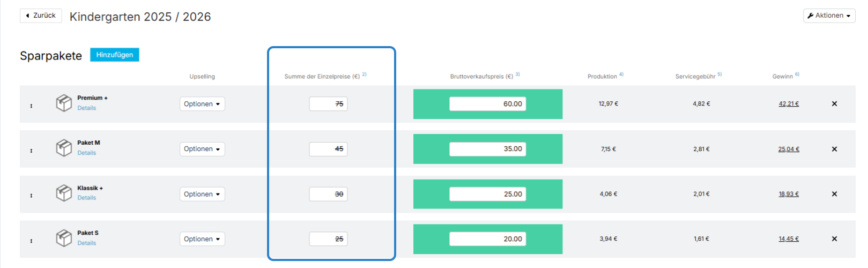Click the sort handle beside Paket S

click(x=31, y=241)
